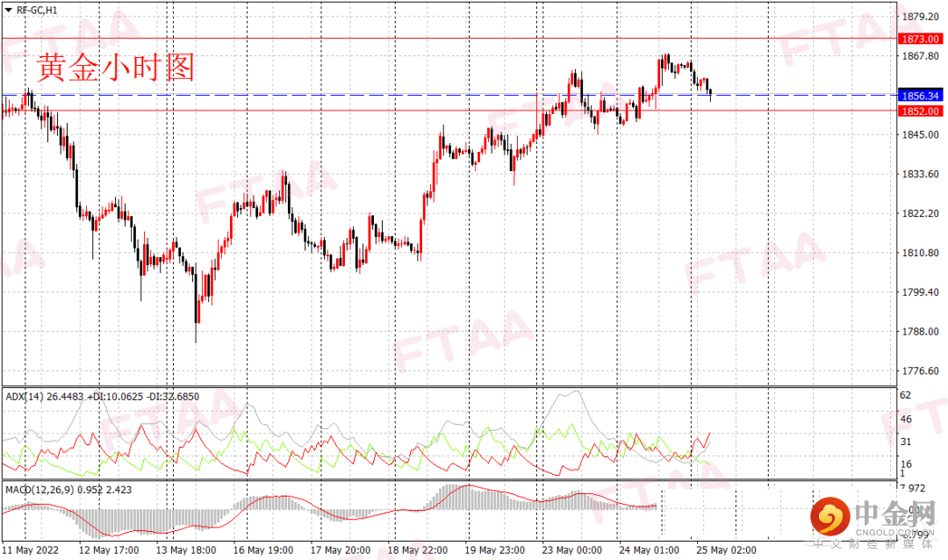The width and height of the screenshot is (948, 560).
Task: Click the ADX scale value 16
Action: tap(906, 463)
